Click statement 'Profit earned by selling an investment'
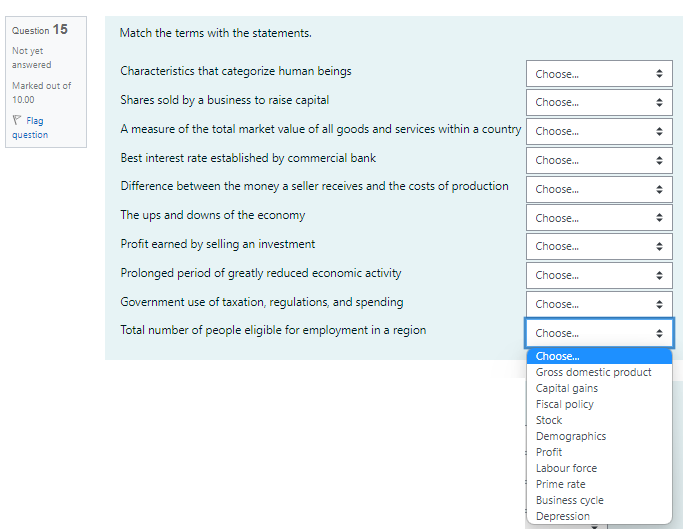This screenshot has width=683, height=529. (217, 244)
